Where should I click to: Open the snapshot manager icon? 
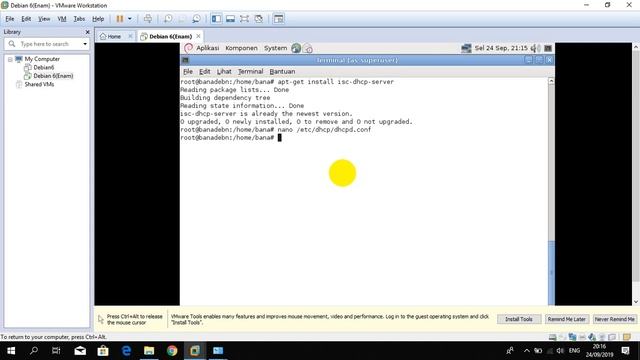pos(196,19)
